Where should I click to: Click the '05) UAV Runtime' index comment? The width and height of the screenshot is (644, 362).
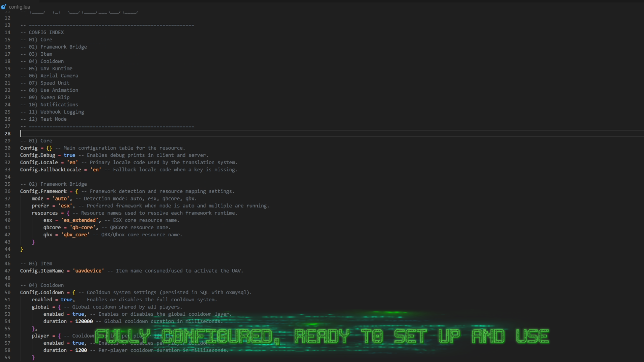51,68
